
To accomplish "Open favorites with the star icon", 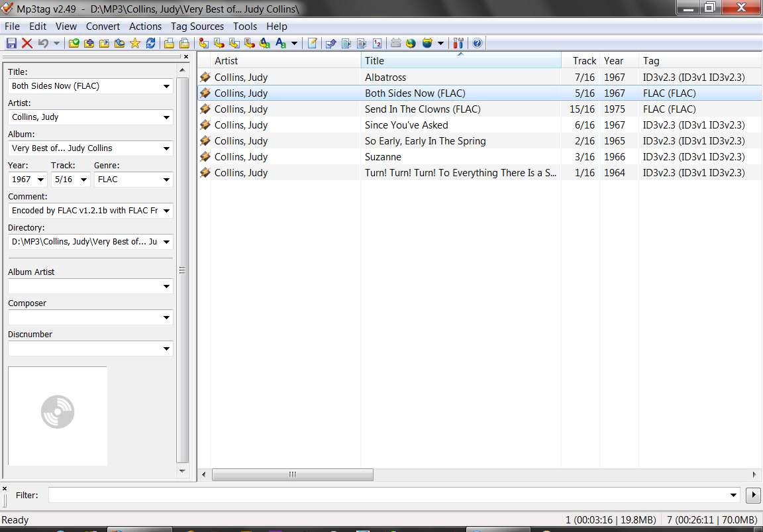I will [135, 43].
